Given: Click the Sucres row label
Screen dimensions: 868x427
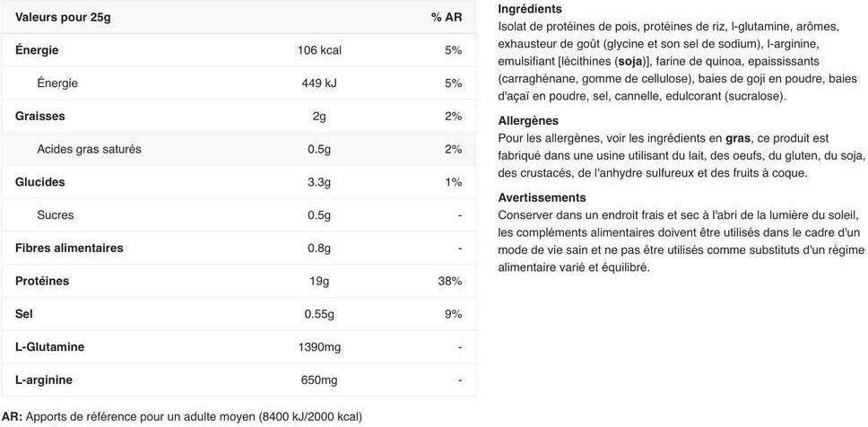Looking at the screenshot, I should click(56, 215).
